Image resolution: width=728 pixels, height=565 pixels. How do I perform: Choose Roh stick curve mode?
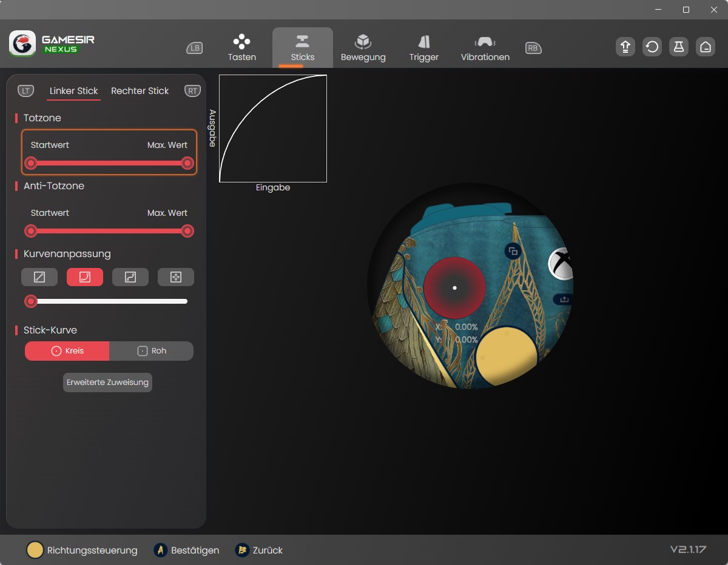(152, 351)
